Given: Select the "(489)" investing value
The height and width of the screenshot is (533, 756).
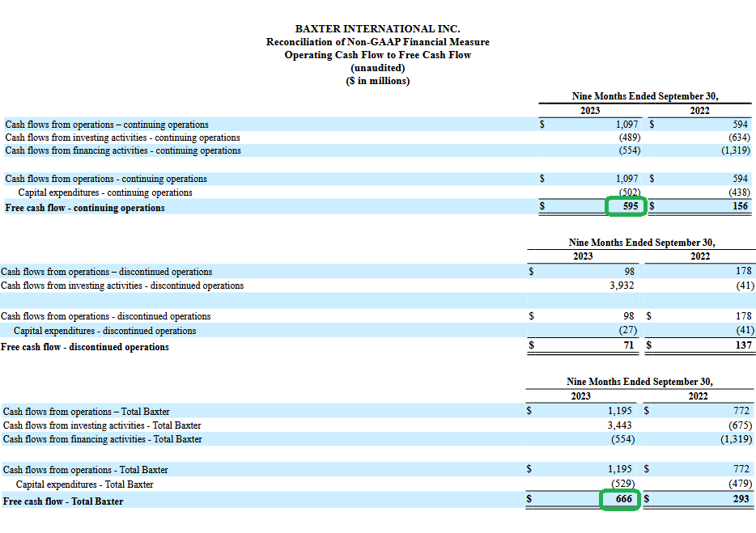Looking at the screenshot, I should pyautogui.click(x=630, y=137).
